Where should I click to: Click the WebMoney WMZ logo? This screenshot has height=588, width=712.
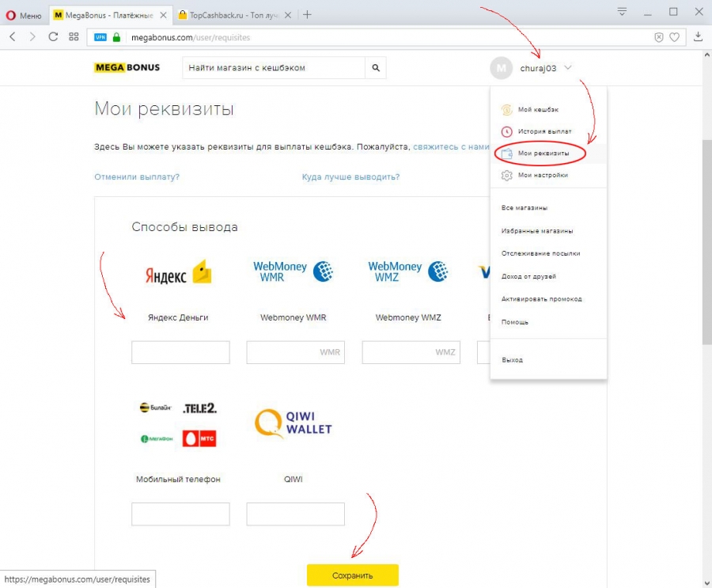408,271
